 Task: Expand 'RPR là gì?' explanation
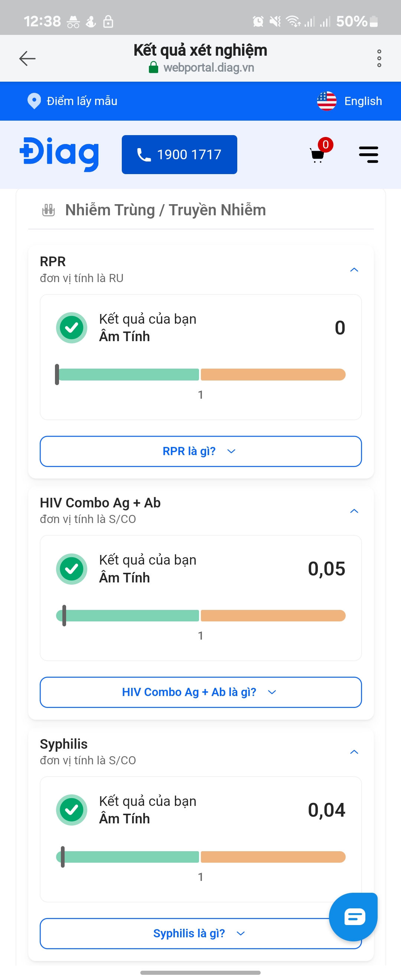tap(200, 451)
